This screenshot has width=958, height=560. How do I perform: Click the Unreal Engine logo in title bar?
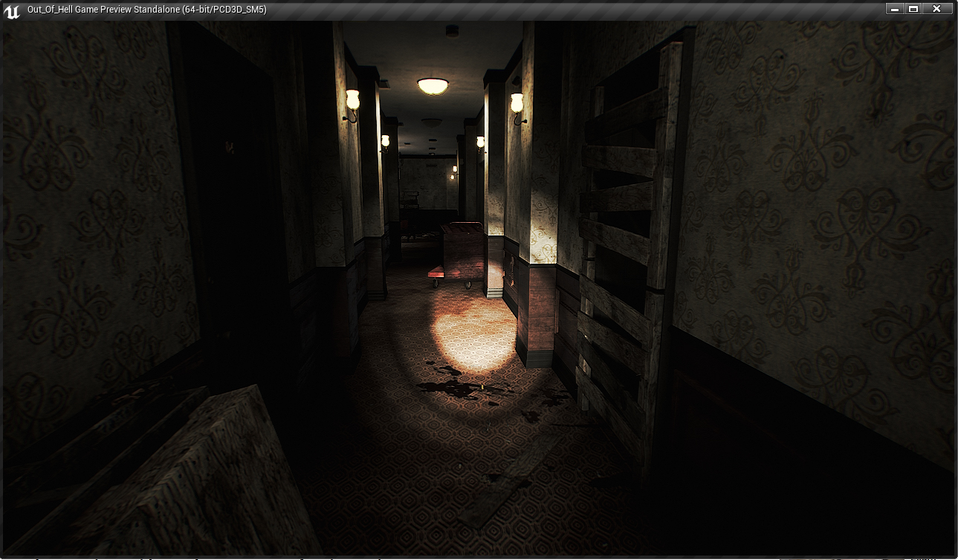click(x=11, y=10)
